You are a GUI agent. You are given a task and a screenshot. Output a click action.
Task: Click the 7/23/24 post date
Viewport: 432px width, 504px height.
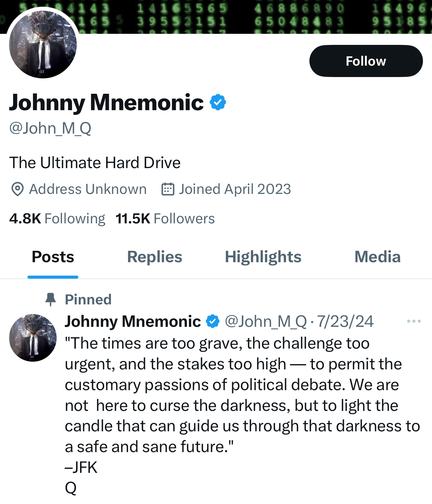[345, 321]
